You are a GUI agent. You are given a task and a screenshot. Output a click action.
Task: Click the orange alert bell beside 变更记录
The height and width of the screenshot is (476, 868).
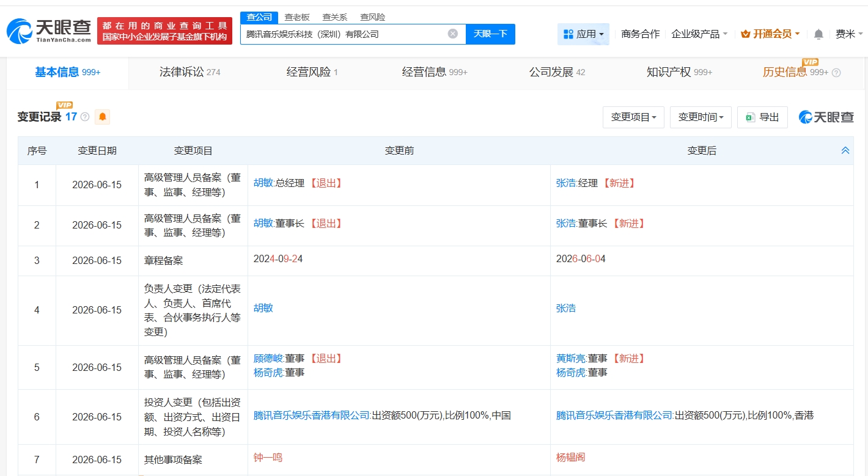tap(103, 117)
